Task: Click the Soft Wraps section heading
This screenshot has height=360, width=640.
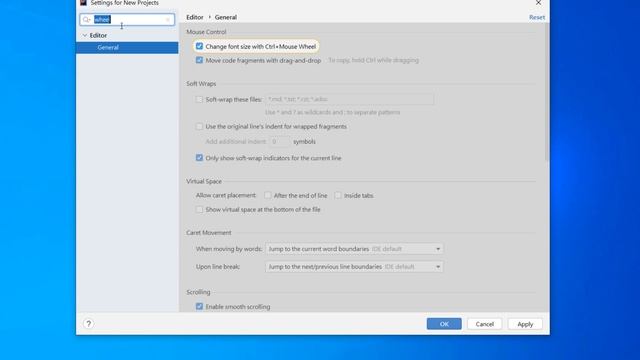Action: 201,84
